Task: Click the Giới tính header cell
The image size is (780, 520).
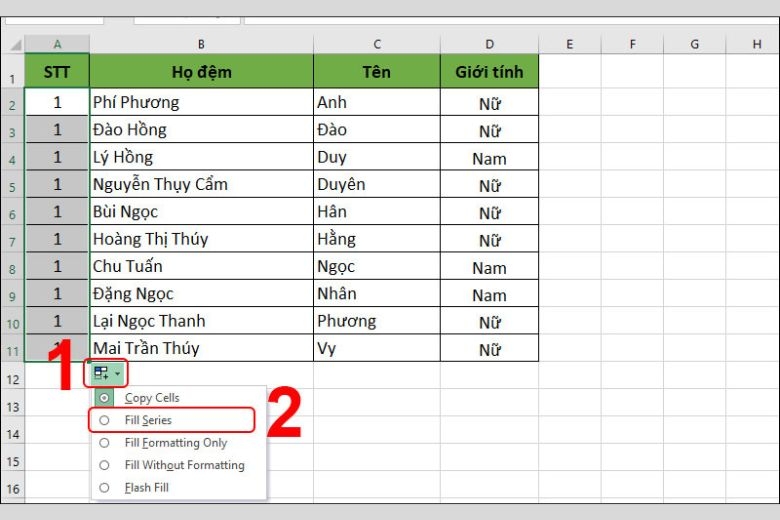Action: pos(489,71)
